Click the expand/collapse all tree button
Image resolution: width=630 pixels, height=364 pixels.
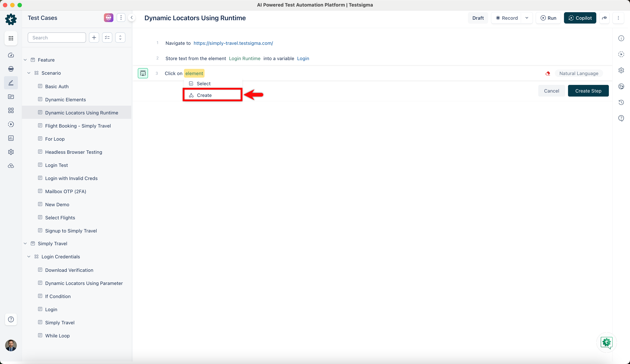[120, 38]
